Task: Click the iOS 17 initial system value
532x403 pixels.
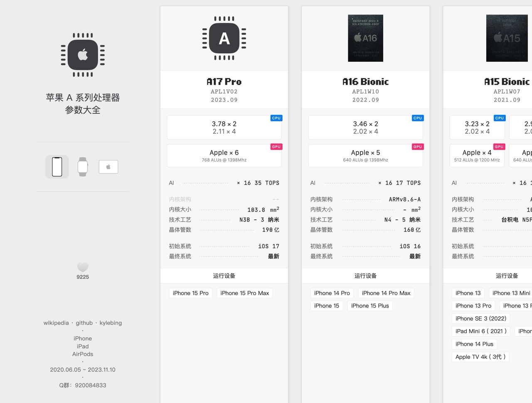Action: pyautogui.click(x=268, y=246)
